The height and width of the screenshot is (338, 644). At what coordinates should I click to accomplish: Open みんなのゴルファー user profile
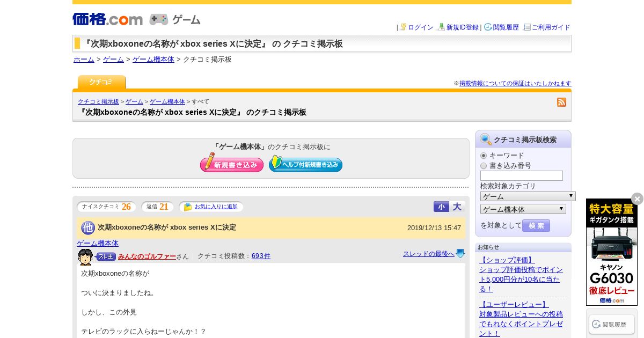click(x=147, y=256)
